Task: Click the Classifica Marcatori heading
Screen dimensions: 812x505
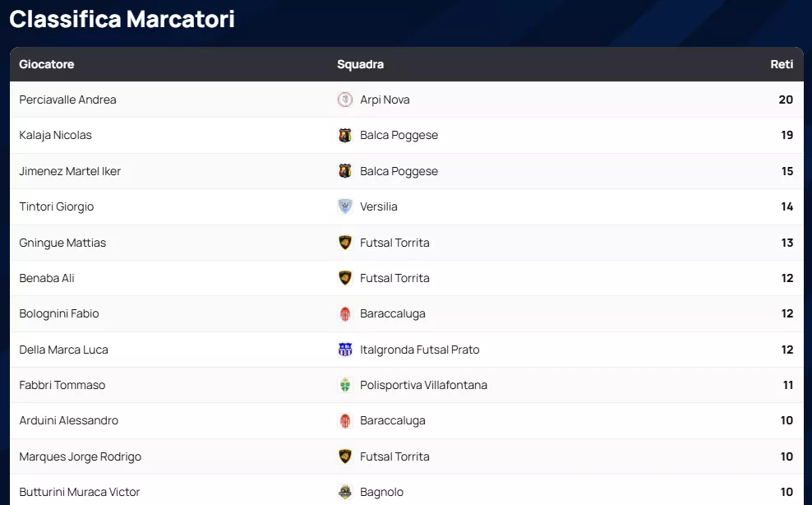Action: point(122,19)
